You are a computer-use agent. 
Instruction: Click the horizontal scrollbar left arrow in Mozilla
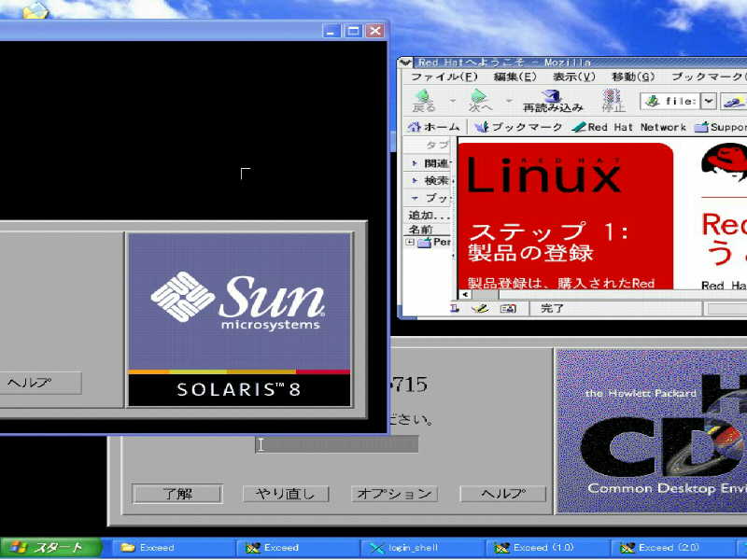coord(464,295)
